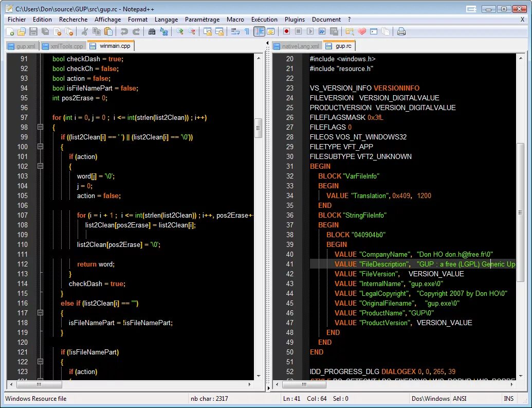Click the Save All icon

click(45, 31)
